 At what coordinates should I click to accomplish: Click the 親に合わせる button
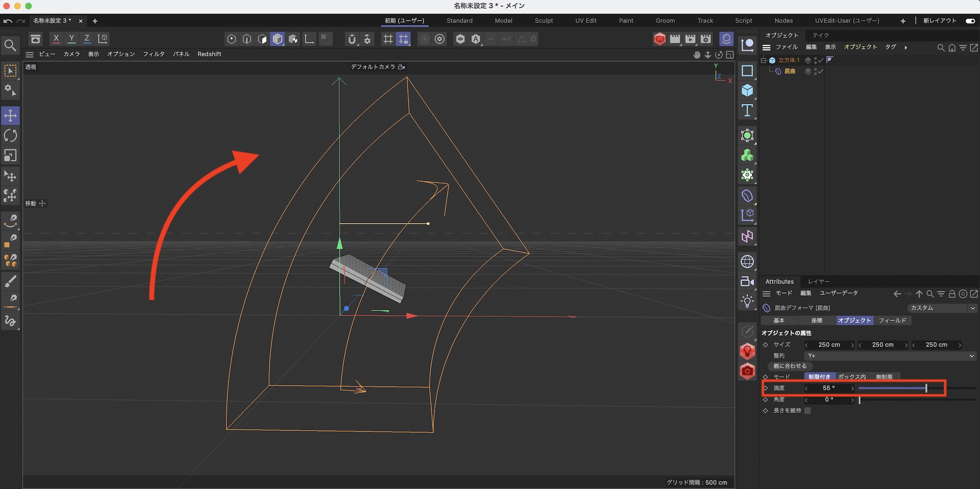790,366
